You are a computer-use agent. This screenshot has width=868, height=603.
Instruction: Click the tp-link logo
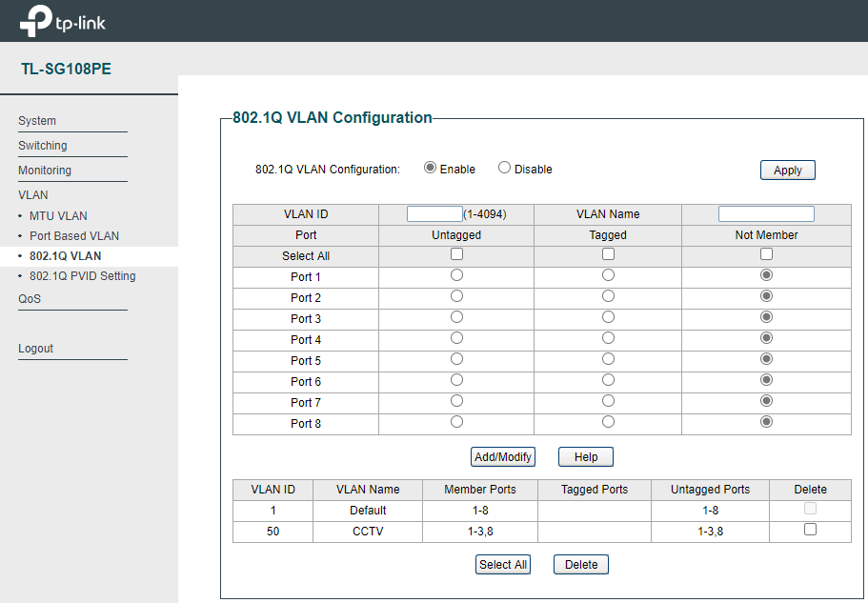pos(62,21)
